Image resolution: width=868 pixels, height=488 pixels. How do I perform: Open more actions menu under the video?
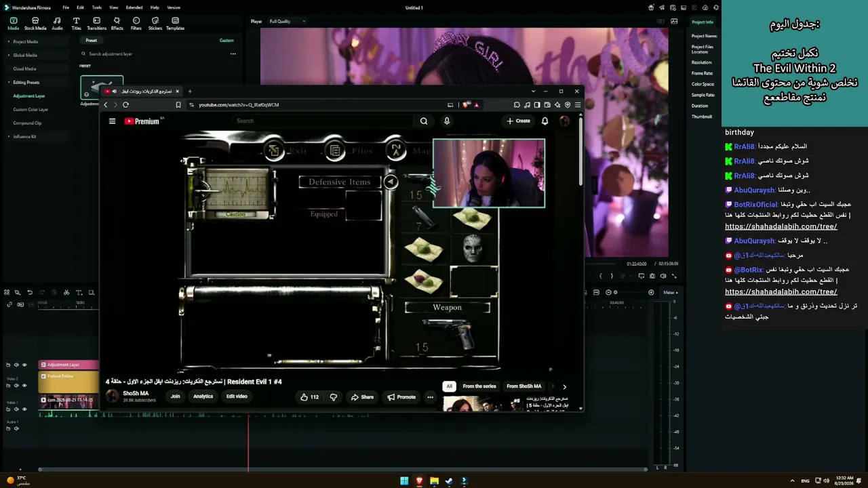pos(430,397)
